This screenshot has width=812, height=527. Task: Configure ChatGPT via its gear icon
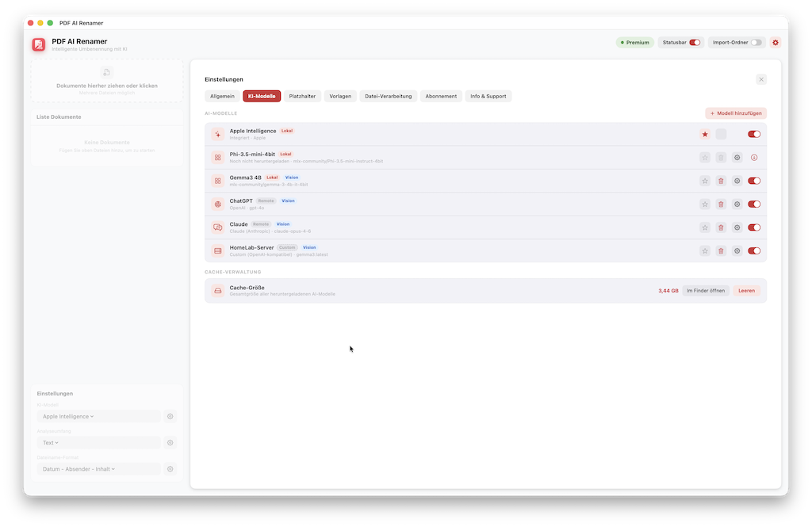click(737, 204)
